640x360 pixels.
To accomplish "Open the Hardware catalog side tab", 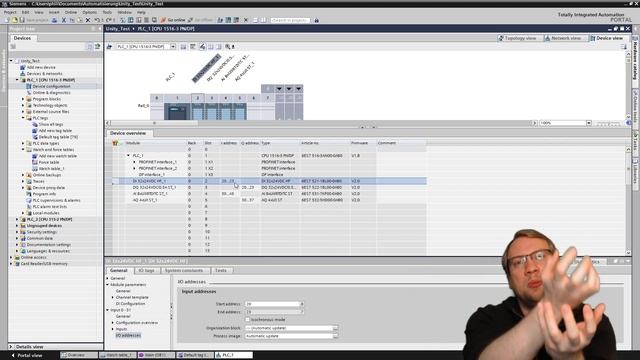I will pos(635,60).
